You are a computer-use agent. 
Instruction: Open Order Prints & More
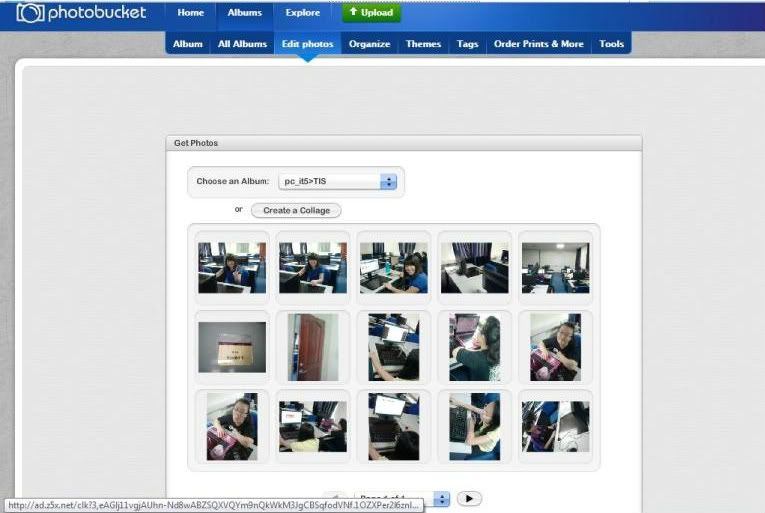coord(538,44)
